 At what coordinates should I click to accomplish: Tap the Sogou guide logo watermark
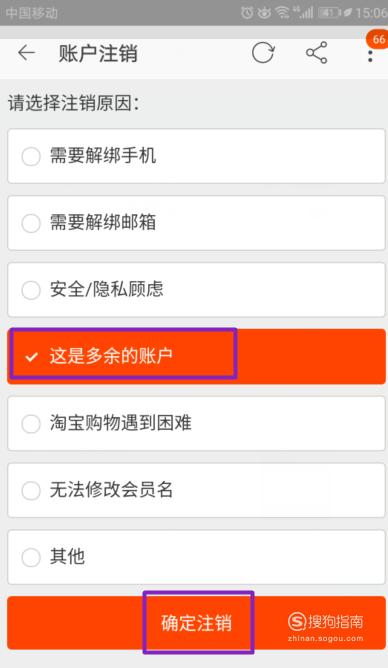click(x=325, y=627)
